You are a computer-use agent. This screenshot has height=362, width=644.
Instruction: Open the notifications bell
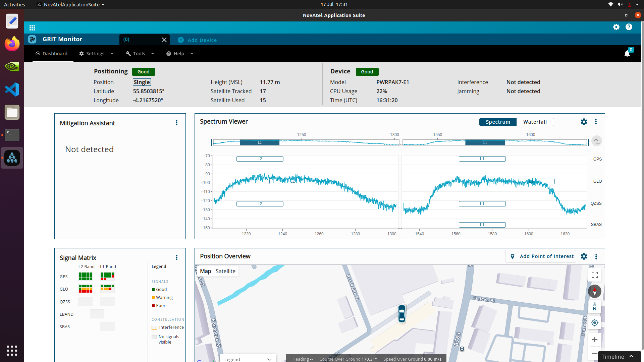coord(627,54)
